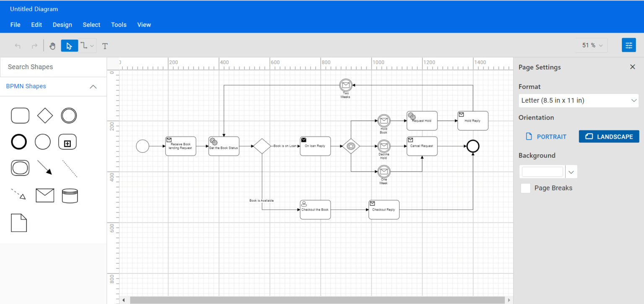Set orientation to Landscape
644x304 pixels.
click(609, 137)
